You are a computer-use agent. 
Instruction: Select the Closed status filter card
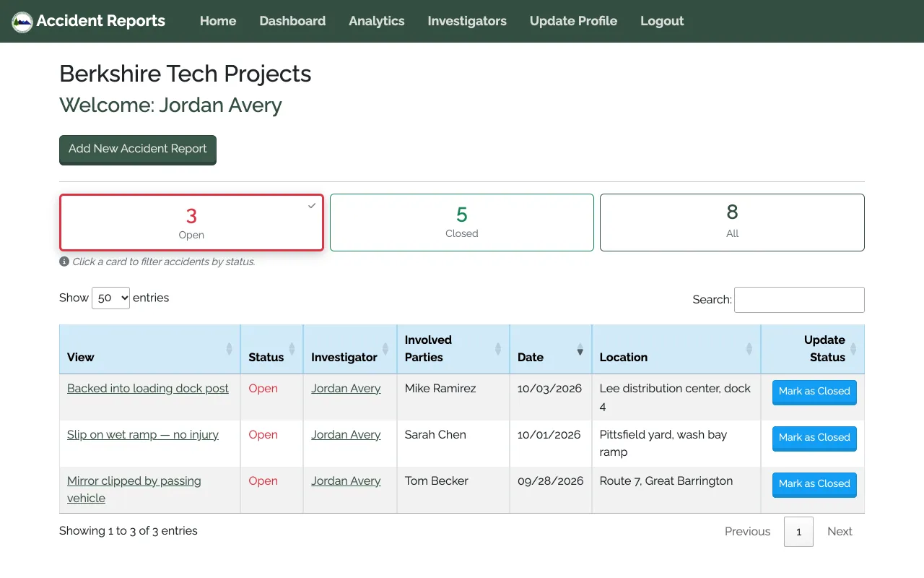462,223
